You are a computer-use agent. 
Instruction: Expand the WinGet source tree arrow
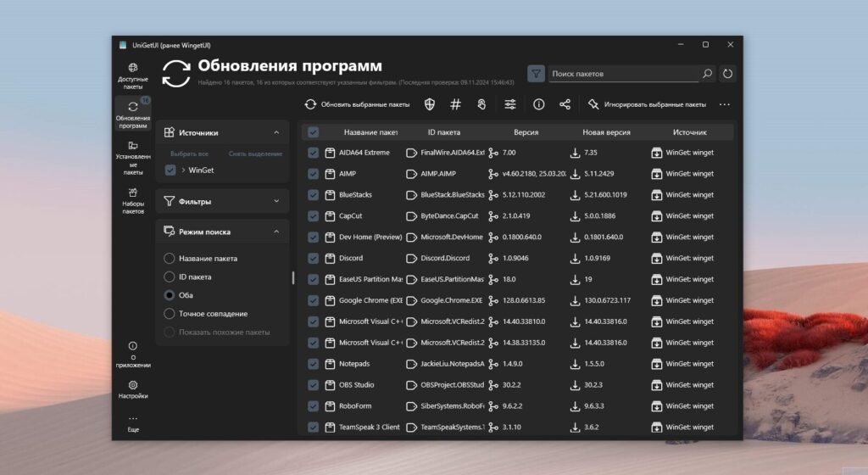183,170
